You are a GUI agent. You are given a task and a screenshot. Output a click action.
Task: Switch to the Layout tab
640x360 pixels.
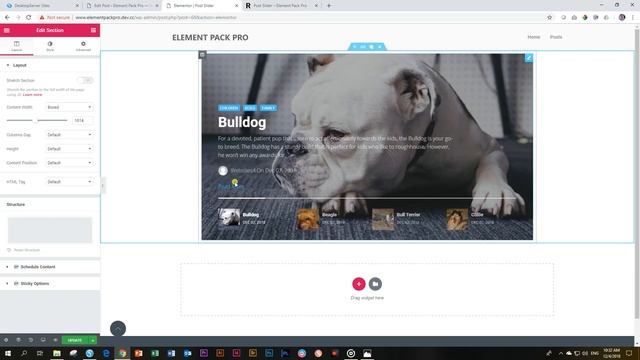tap(17, 46)
